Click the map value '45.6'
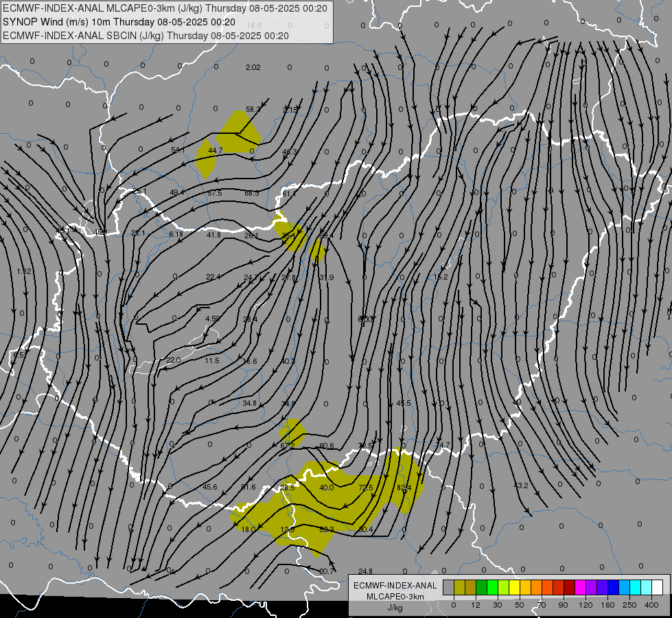Viewport: 672px width, 618px height. pyautogui.click(x=209, y=487)
